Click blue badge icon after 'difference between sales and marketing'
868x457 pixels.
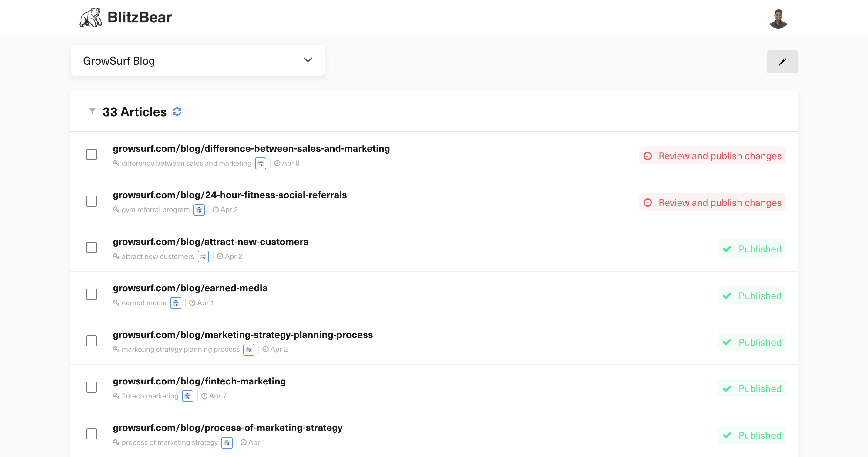pos(261,164)
